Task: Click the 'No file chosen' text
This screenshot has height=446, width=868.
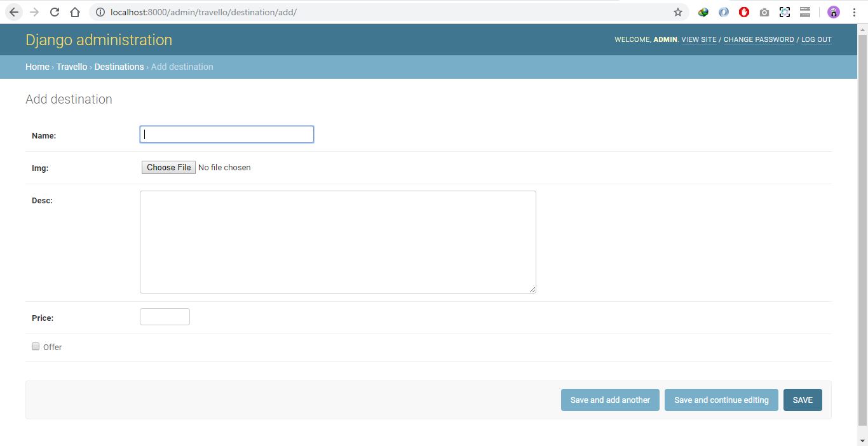Action: tap(224, 168)
